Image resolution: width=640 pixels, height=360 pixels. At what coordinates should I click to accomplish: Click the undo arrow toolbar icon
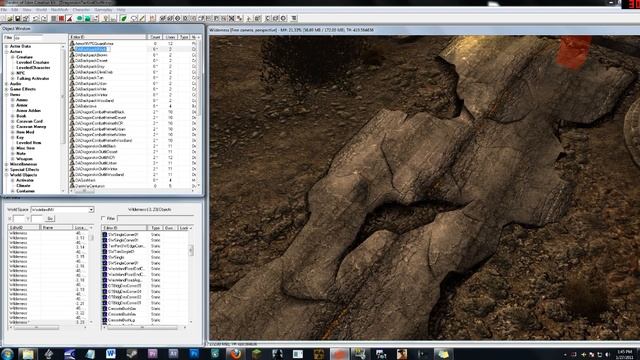[36, 18]
